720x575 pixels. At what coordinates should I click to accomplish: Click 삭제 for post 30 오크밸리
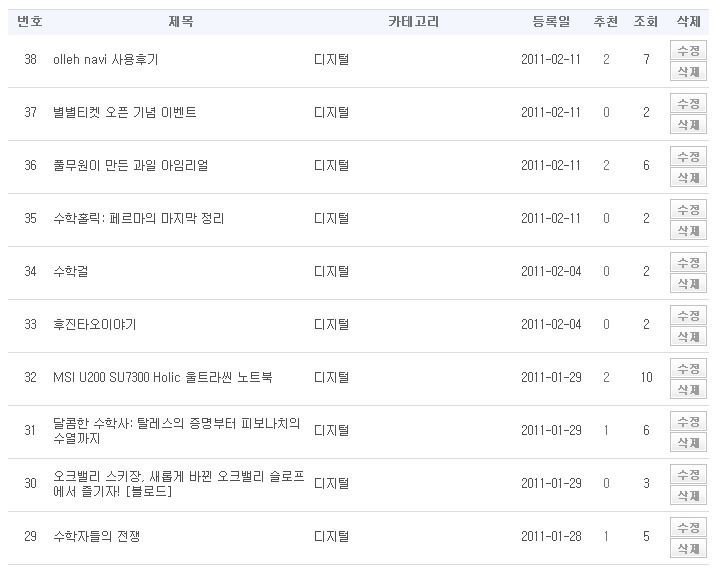pos(688,496)
